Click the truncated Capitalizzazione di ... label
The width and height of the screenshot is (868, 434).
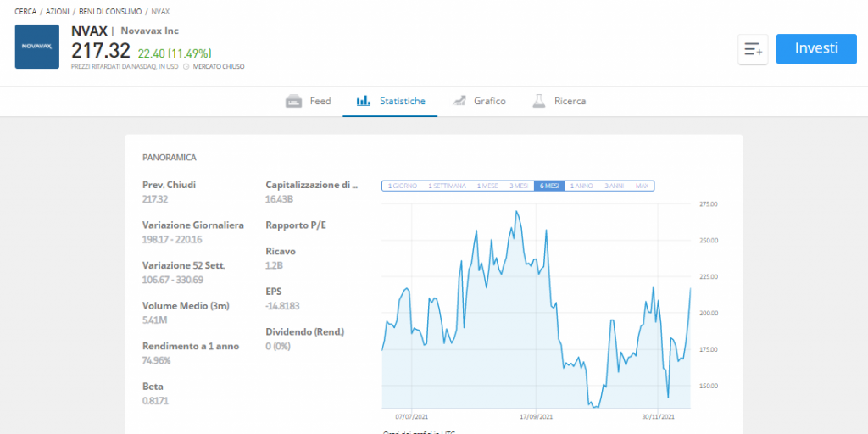[x=312, y=185]
